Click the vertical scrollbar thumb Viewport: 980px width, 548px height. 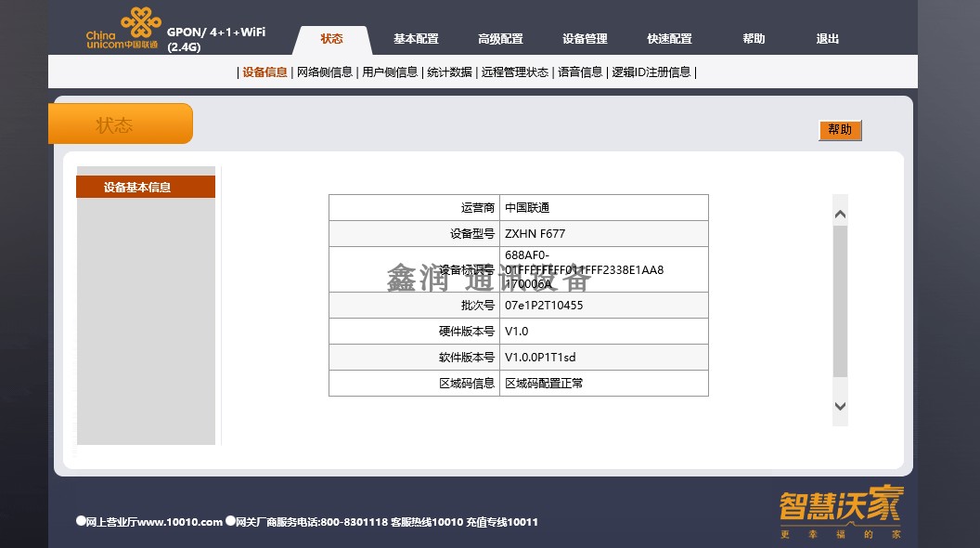click(x=840, y=302)
